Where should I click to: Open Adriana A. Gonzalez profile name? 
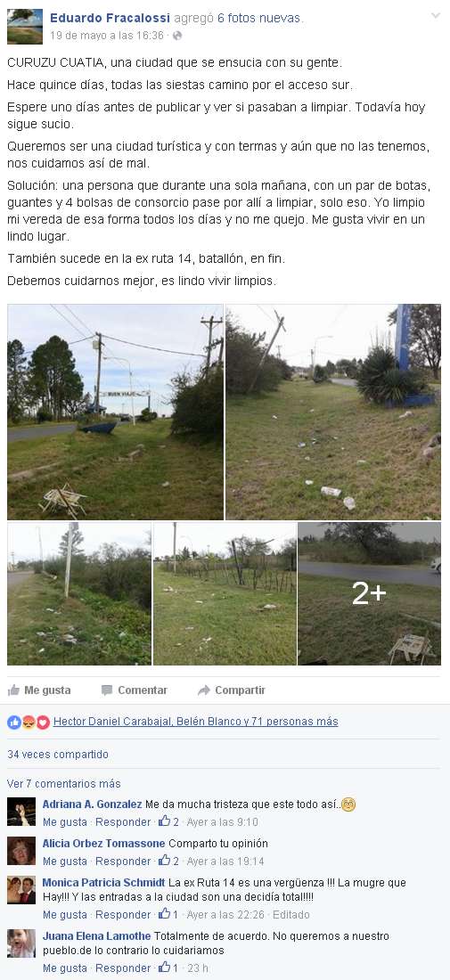[x=93, y=804]
